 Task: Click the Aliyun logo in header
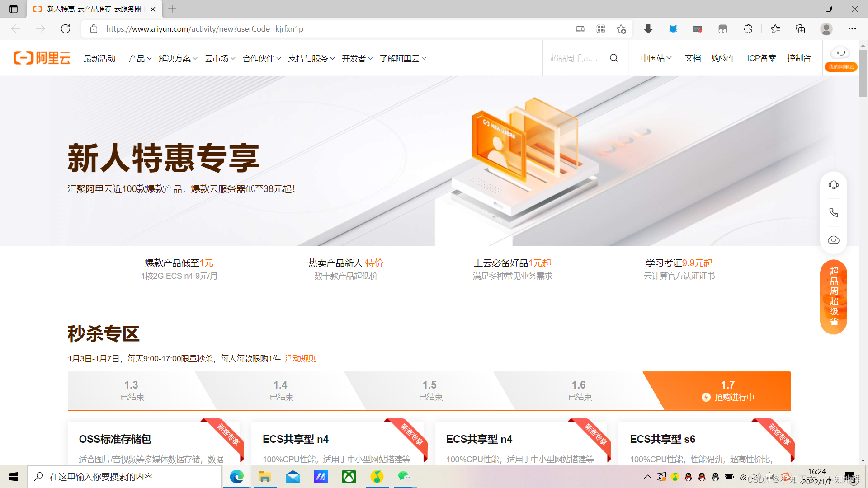click(42, 58)
